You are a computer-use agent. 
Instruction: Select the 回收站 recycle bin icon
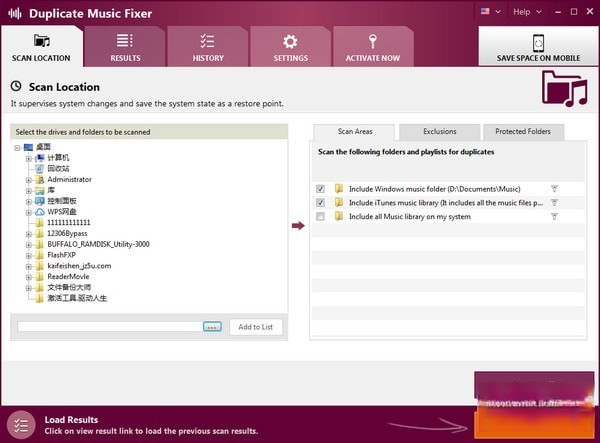40,168
